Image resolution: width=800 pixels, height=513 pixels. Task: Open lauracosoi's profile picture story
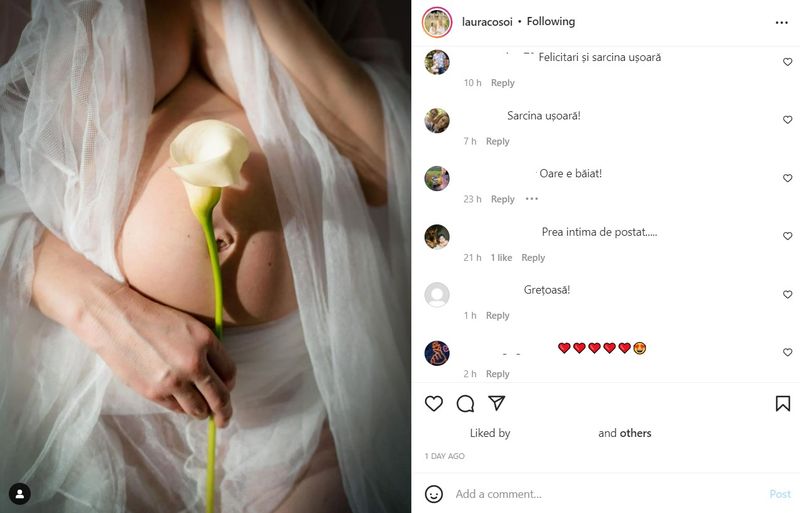pos(437,22)
